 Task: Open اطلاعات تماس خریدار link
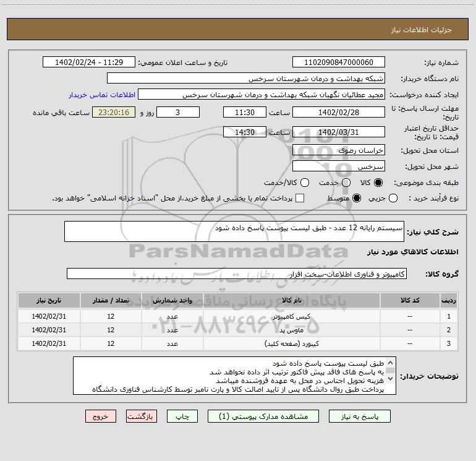click(102, 95)
